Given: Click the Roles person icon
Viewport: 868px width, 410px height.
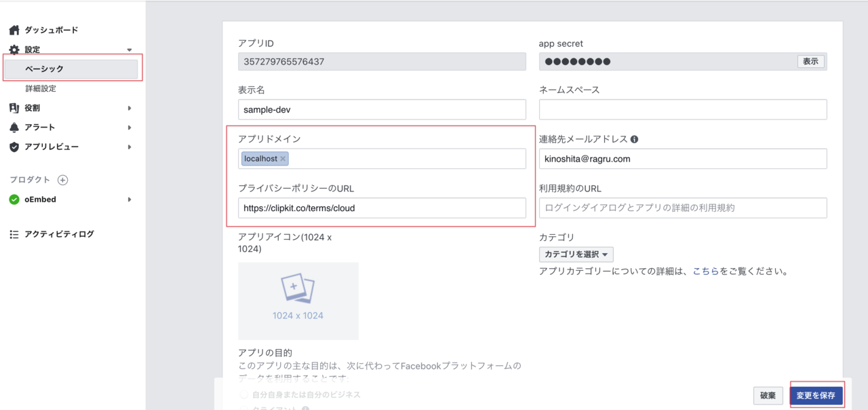Looking at the screenshot, I should tap(14, 108).
